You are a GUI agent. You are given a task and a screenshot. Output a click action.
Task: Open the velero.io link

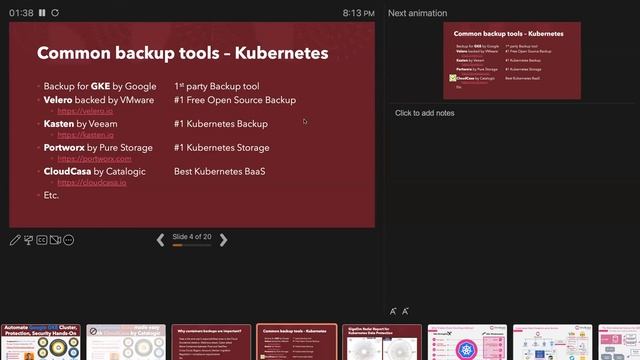pyautogui.click(x=85, y=111)
